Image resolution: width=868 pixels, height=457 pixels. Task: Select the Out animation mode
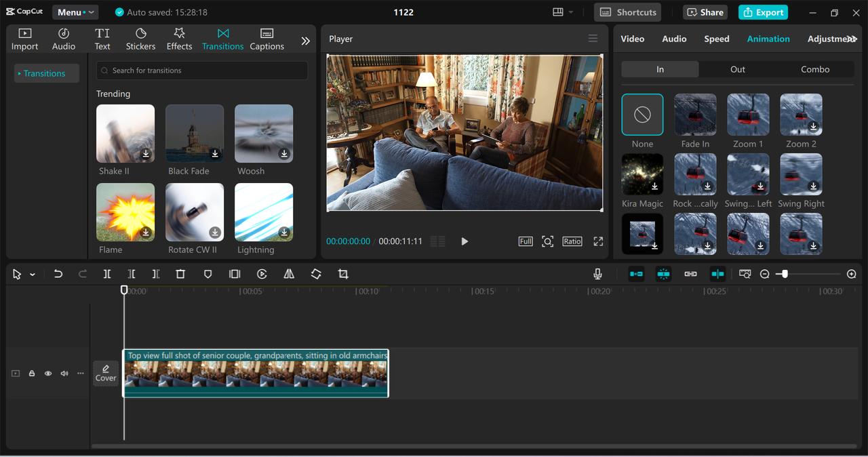(738, 69)
